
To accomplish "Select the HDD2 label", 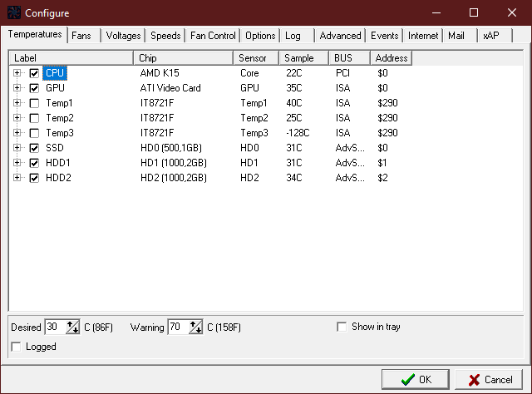I will [x=58, y=178].
